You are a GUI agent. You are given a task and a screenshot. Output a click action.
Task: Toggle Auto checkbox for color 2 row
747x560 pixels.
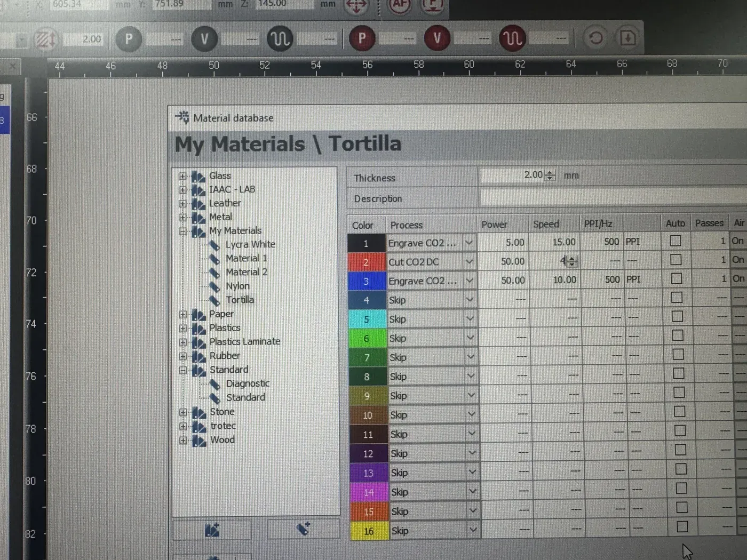tap(676, 259)
